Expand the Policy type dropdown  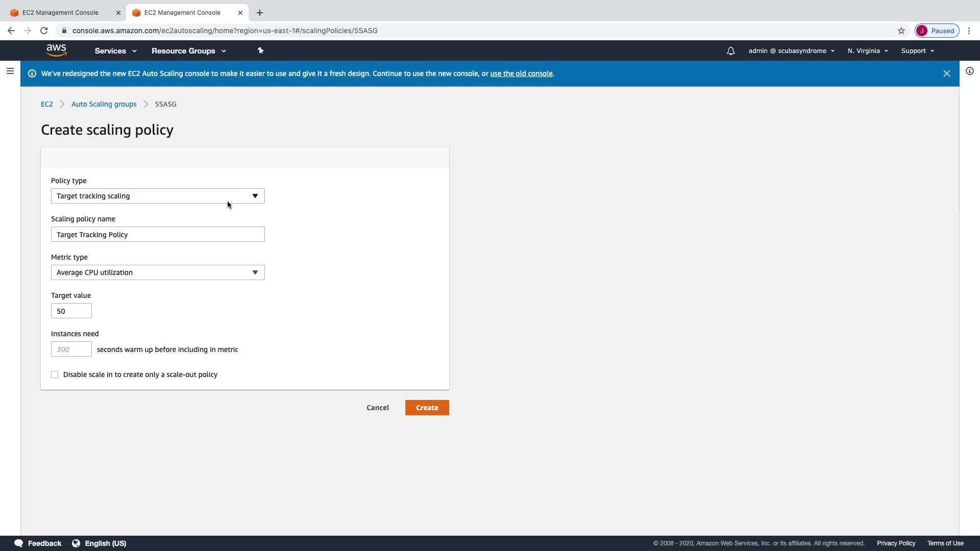tap(158, 196)
